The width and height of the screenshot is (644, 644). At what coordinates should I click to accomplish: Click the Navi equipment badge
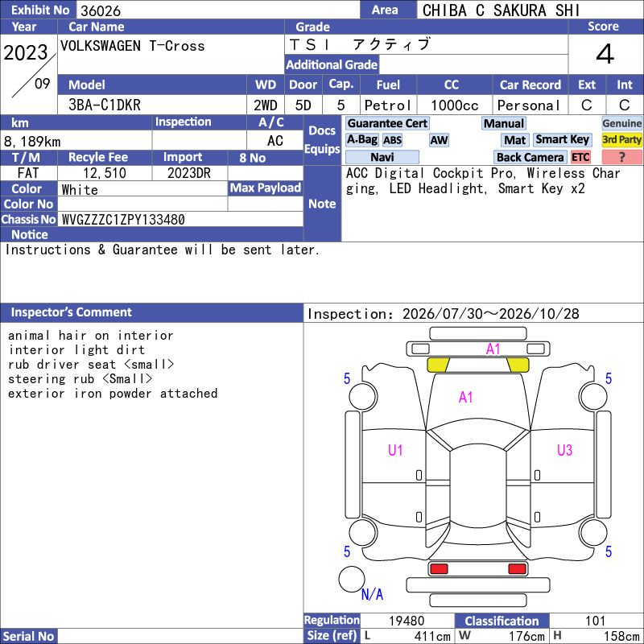[382, 157]
